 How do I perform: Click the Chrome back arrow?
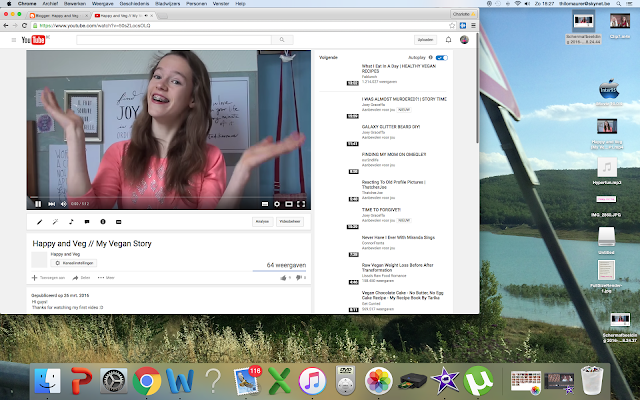coord(6,25)
